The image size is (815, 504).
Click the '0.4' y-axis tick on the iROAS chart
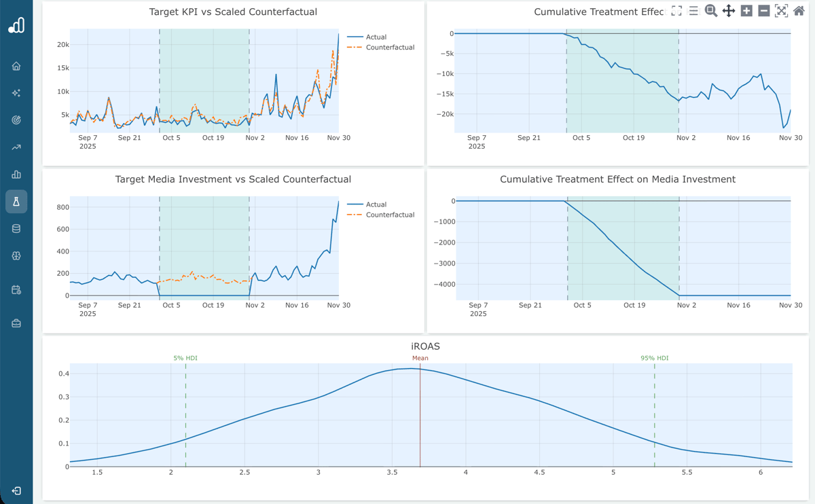tap(63, 374)
